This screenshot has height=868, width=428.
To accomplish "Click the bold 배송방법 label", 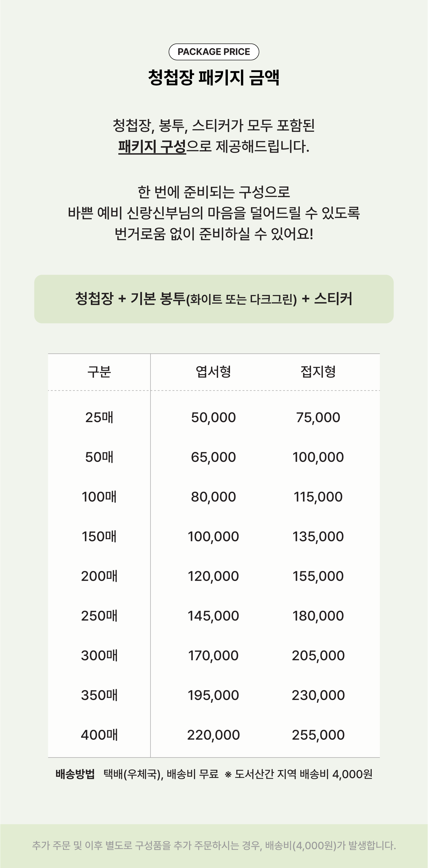I will click(x=75, y=774).
